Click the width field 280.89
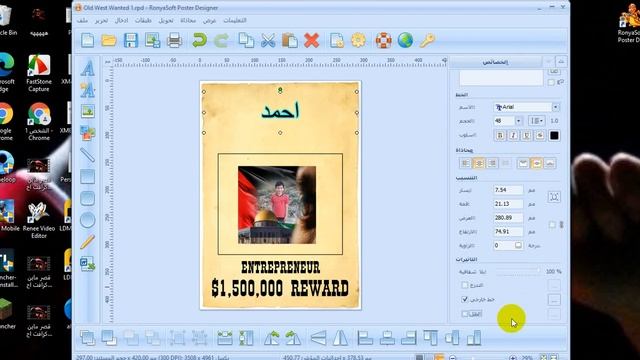This screenshot has width=640, height=360. pyautogui.click(x=508, y=218)
